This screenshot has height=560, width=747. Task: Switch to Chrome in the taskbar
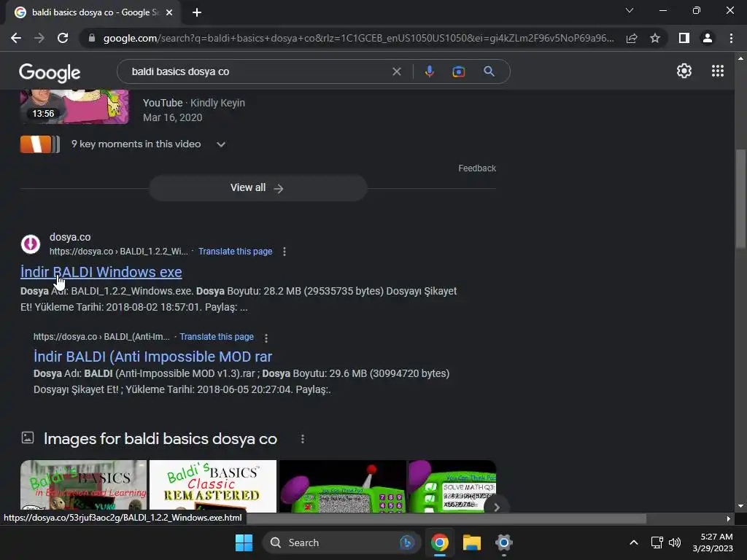click(x=440, y=542)
